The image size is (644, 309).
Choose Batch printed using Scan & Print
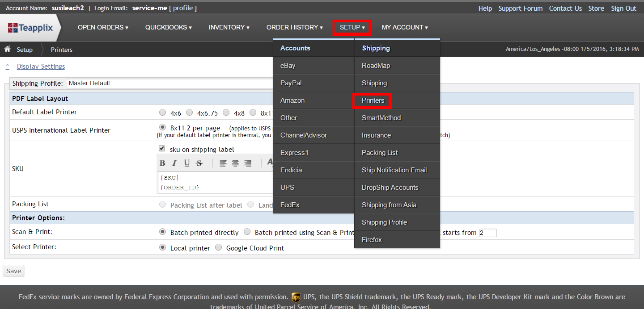click(x=247, y=232)
